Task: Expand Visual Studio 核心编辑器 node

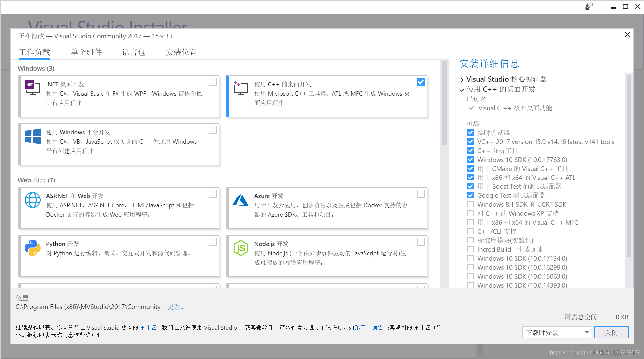Action: 462,80
